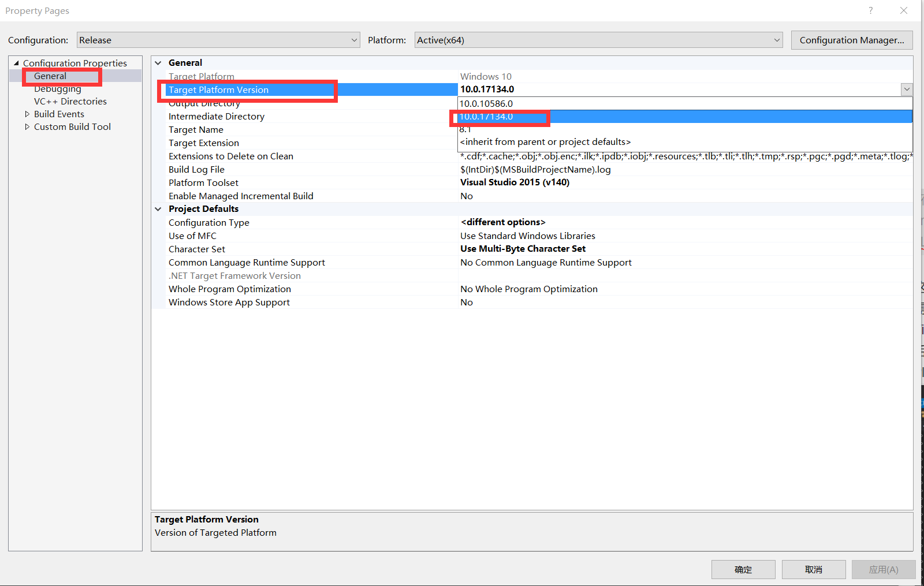Open Configuration Manager
924x586 pixels.
click(x=851, y=40)
